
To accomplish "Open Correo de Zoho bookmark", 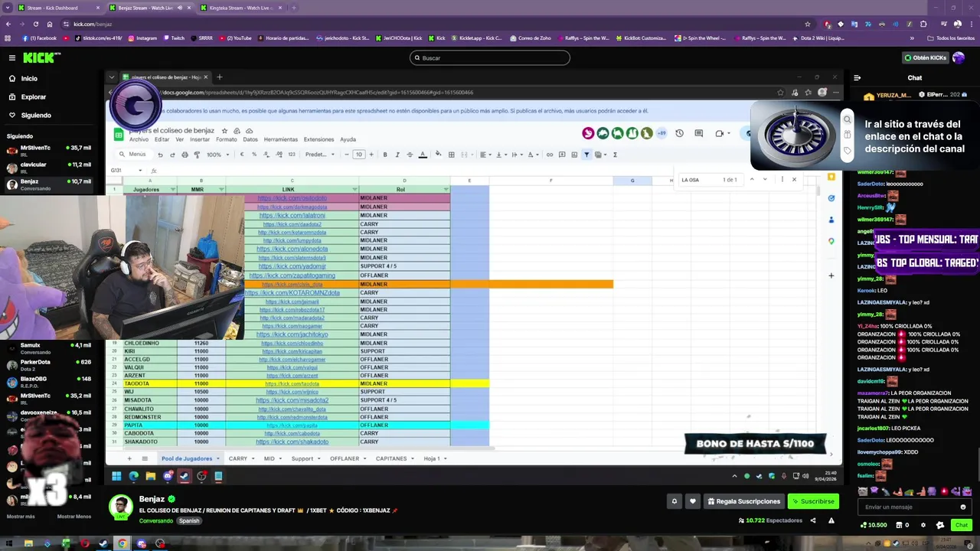I will coord(530,37).
